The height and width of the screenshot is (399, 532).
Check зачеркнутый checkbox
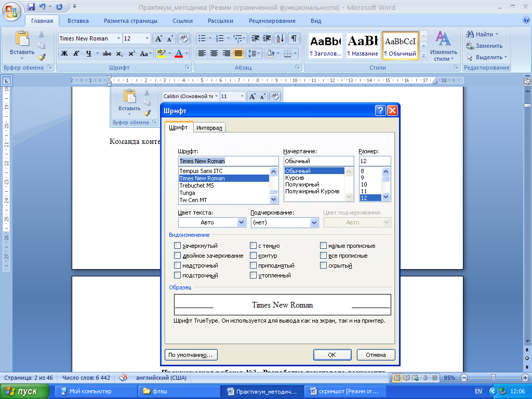(177, 245)
